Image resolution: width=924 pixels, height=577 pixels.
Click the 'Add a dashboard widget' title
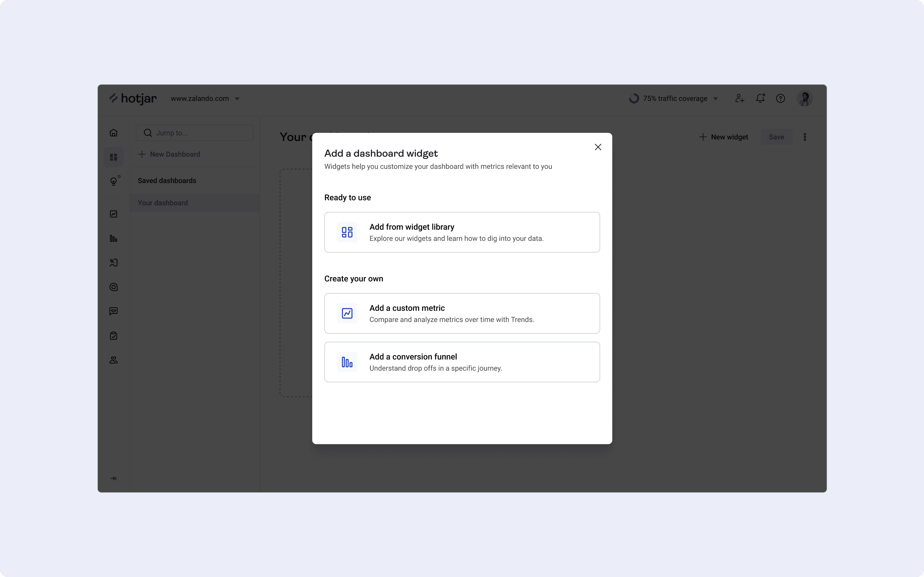tap(381, 153)
